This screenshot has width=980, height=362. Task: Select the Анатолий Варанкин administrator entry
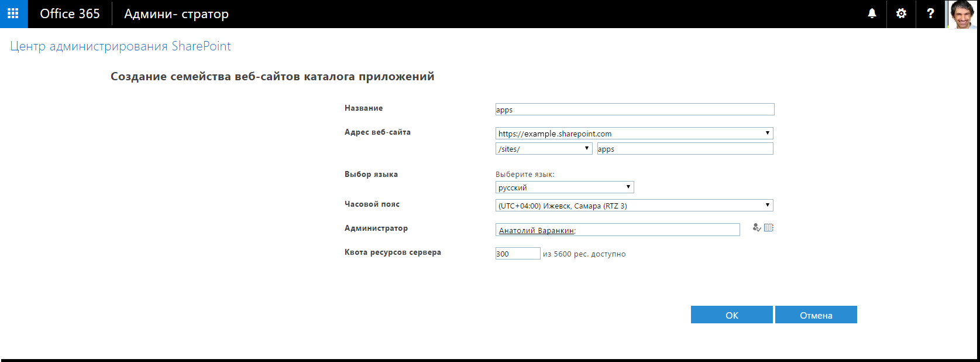tap(537, 230)
